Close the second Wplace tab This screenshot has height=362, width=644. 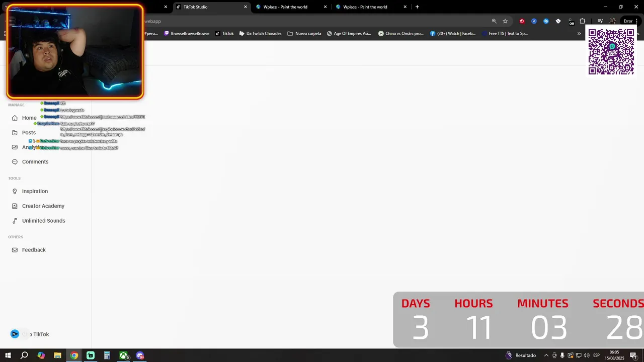point(405,7)
